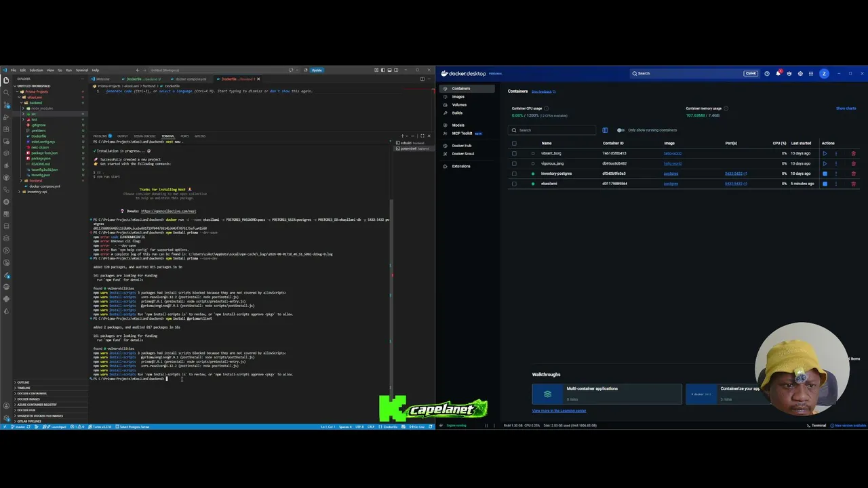Open the 5433:5432 port link
Viewport: 868px width, 488px height.
734,174
